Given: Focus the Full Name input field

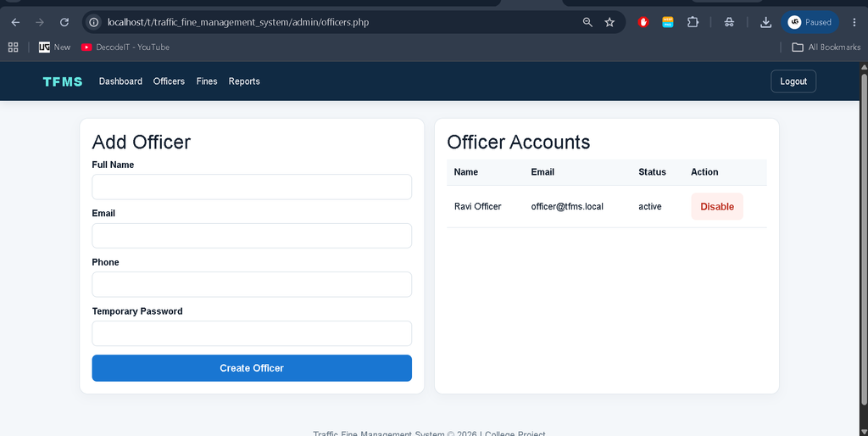Looking at the screenshot, I should click(252, 187).
